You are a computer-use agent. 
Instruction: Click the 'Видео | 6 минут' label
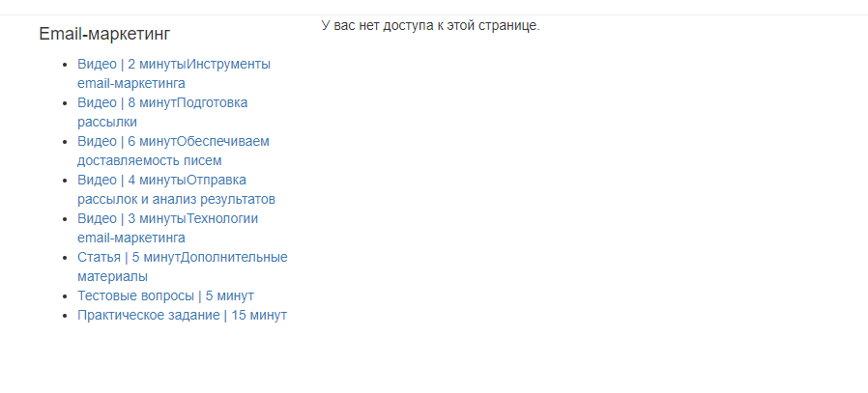coord(127,142)
